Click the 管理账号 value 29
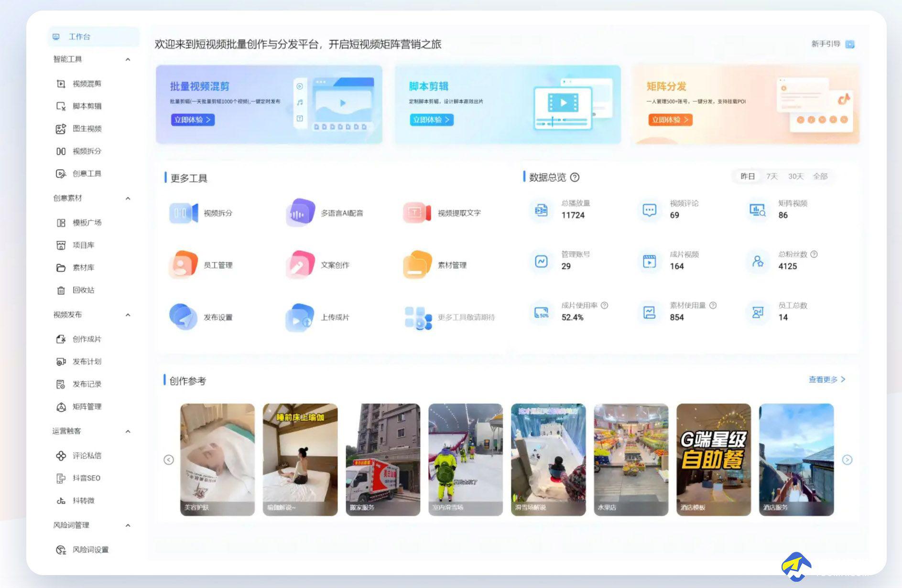Screen dimensions: 902x588 (566, 267)
